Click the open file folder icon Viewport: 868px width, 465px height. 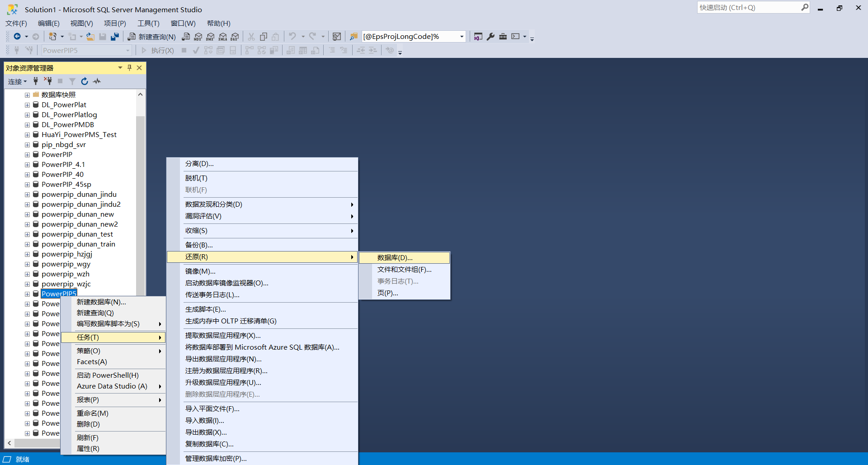pyautogui.click(x=90, y=37)
